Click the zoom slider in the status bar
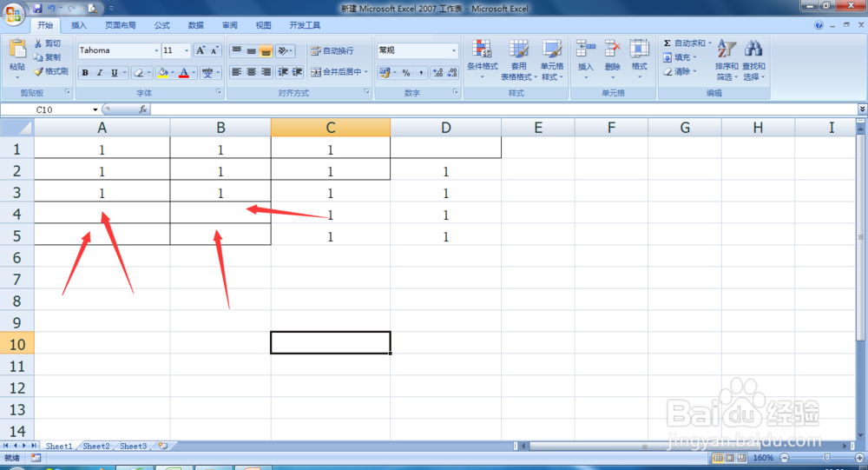 (x=826, y=458)
